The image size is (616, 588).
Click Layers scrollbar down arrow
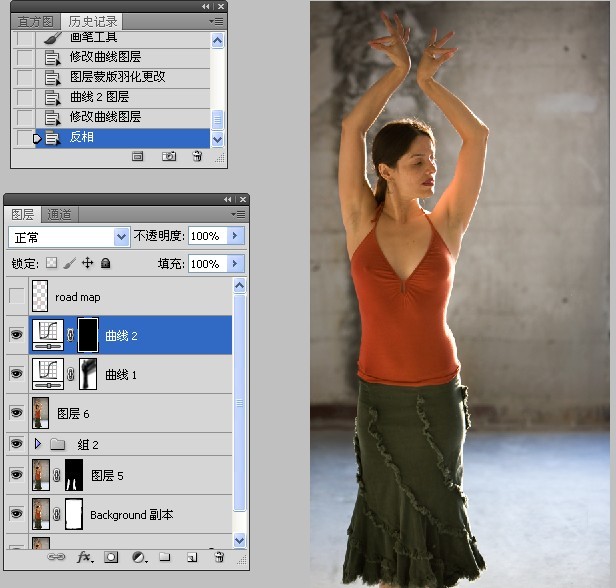tap(239, 541)
